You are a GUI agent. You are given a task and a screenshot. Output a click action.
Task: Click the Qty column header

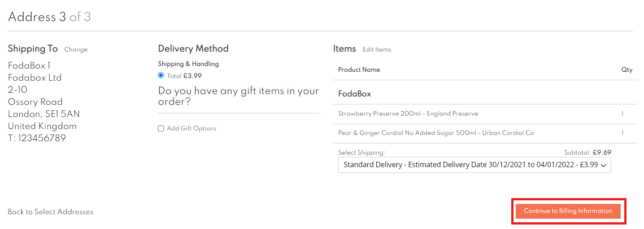[x=627, y=70]
